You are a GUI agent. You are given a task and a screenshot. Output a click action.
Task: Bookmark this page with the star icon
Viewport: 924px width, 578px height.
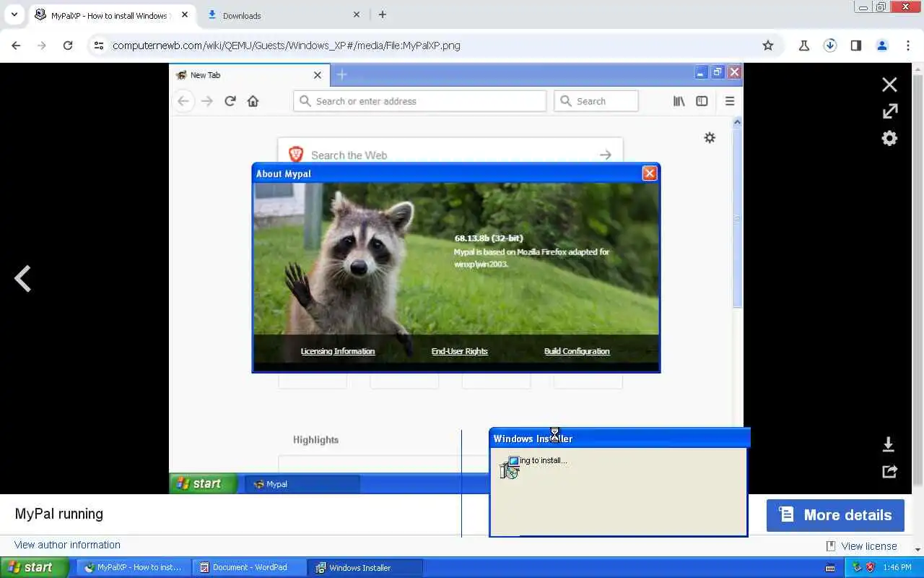[768, 46]
